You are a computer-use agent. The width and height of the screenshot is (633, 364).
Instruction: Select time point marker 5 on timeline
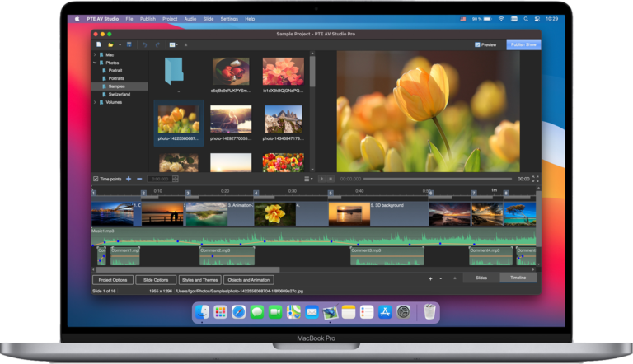(x=331, y=193)
